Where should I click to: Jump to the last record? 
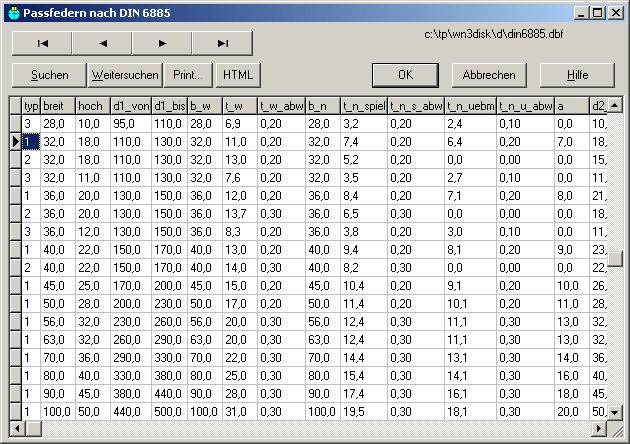[222, 43]
